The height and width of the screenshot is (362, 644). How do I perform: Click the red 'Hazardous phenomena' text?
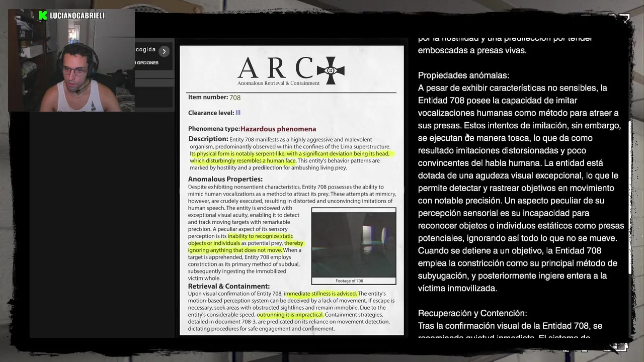click(278, 129)
